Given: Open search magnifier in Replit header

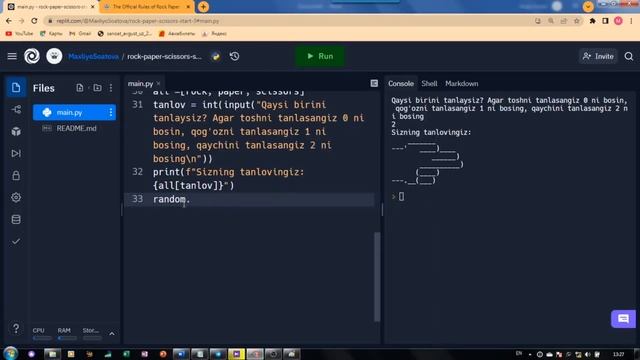Looking at the screenshot, I should [x=629, y=56].
